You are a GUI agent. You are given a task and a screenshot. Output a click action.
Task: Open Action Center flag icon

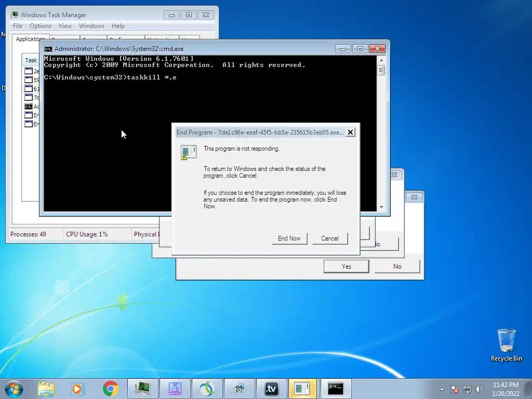[x=455, y=389]
